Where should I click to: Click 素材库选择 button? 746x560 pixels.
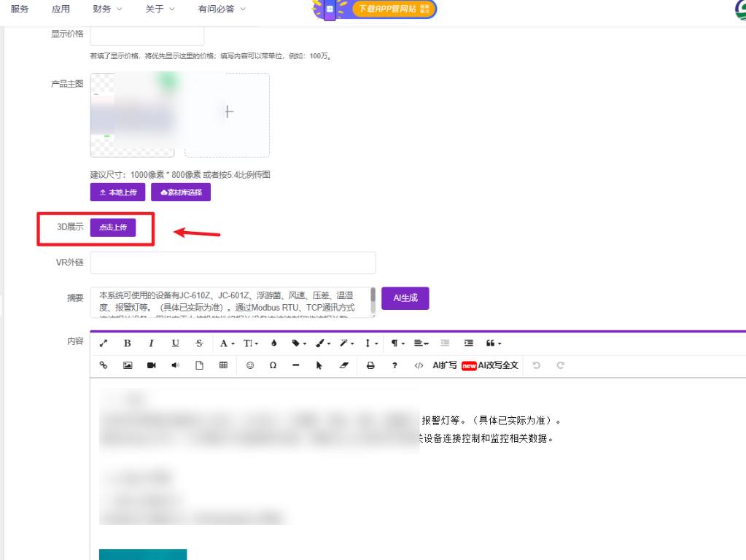[181, 192]
